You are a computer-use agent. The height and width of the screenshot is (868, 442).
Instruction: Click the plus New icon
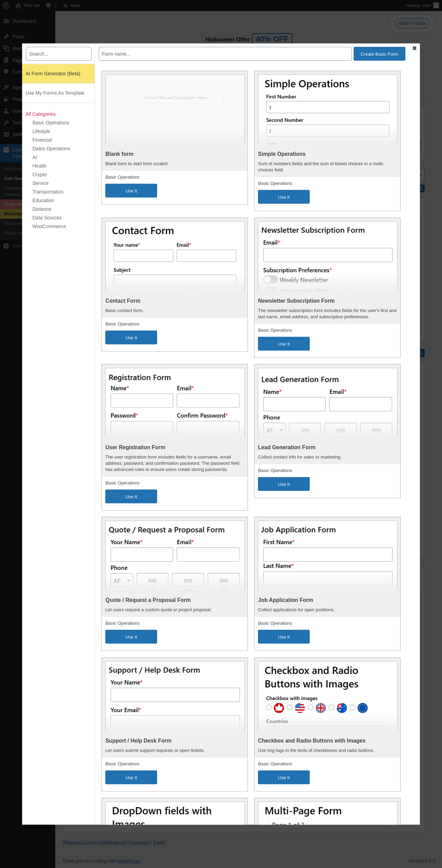coord(65,6)
